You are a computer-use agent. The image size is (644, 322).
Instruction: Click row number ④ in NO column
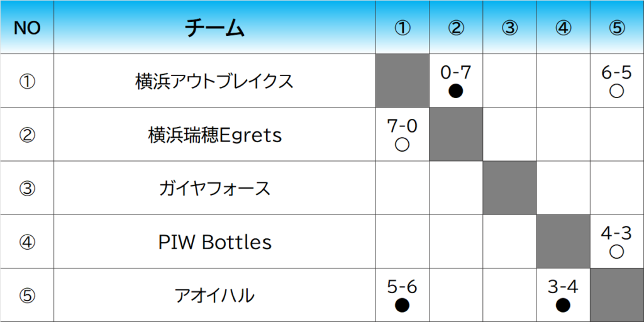click(27, 242)
